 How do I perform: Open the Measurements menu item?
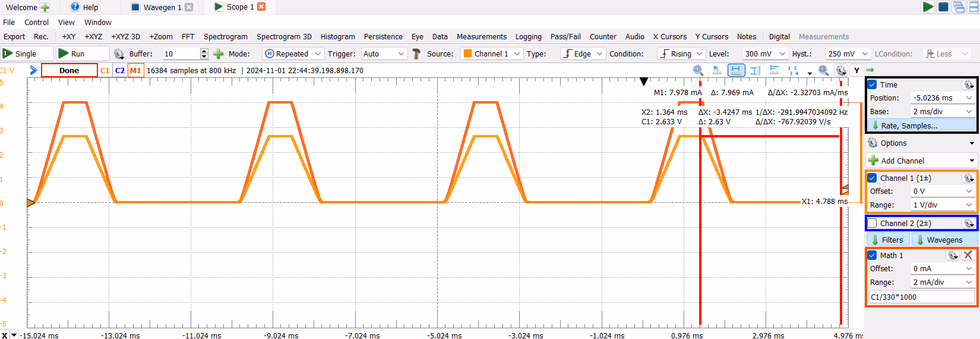click(x=481, y=37)
